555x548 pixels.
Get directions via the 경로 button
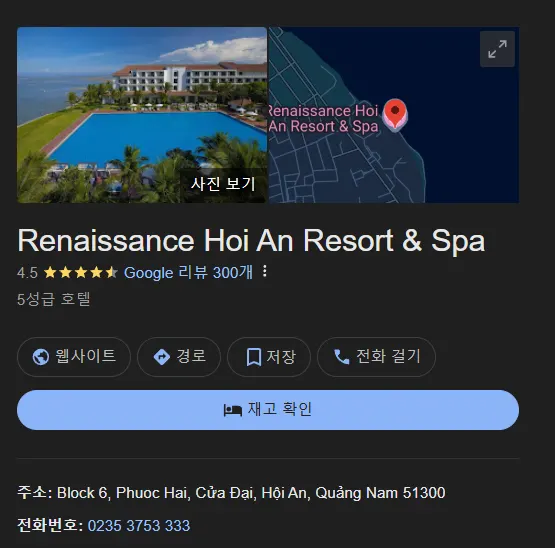coord(179,356)
